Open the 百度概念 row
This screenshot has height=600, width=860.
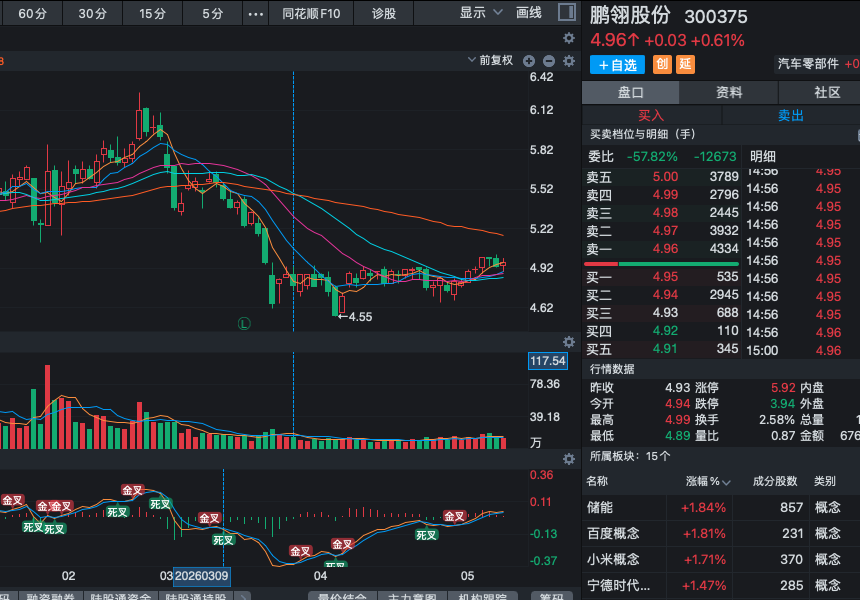(721, 533)
